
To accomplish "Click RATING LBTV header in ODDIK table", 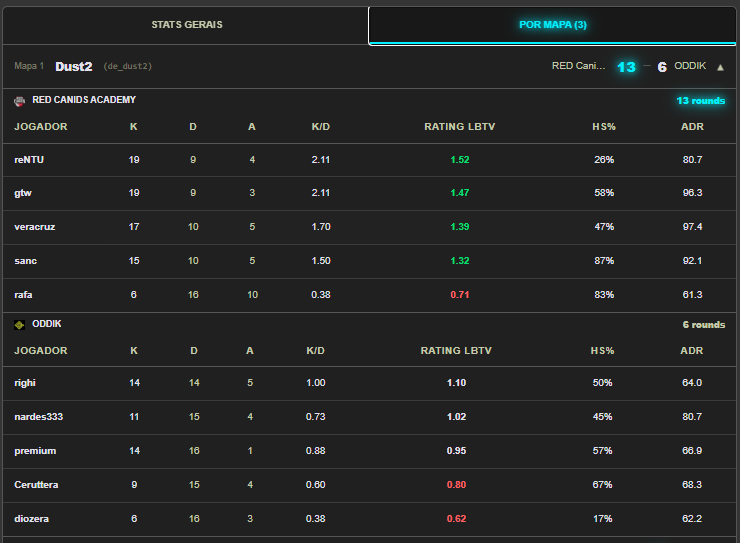I will pyautogui.click(x=456, y=351).
